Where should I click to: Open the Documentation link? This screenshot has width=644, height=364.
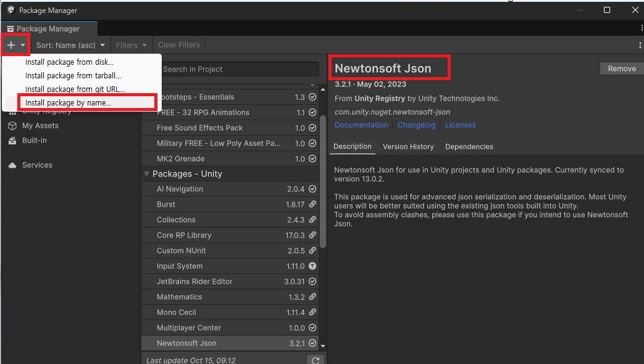click(361, 125)
